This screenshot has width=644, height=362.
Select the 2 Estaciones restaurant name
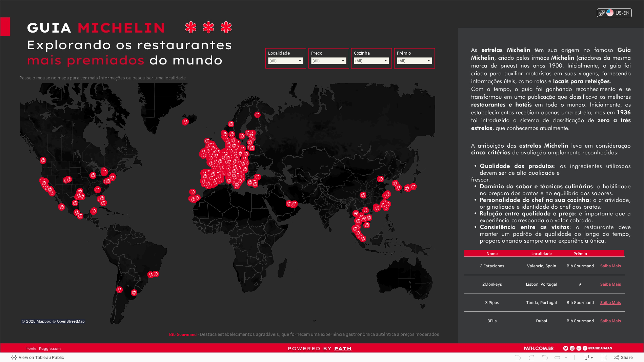coord(492,266)
